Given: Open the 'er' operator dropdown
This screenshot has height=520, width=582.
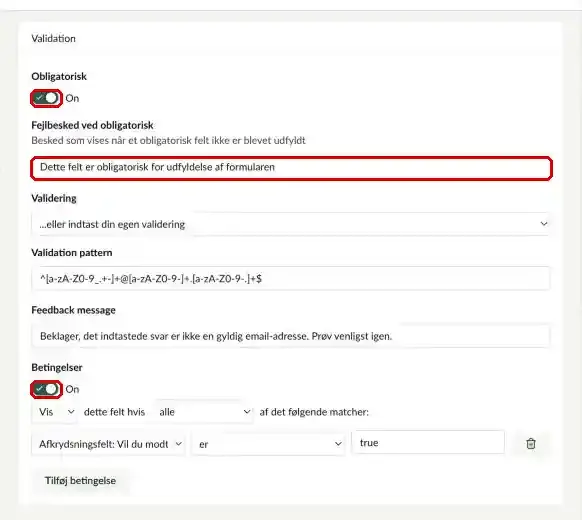Looking at the screenshot, I should tap(269, 444).
